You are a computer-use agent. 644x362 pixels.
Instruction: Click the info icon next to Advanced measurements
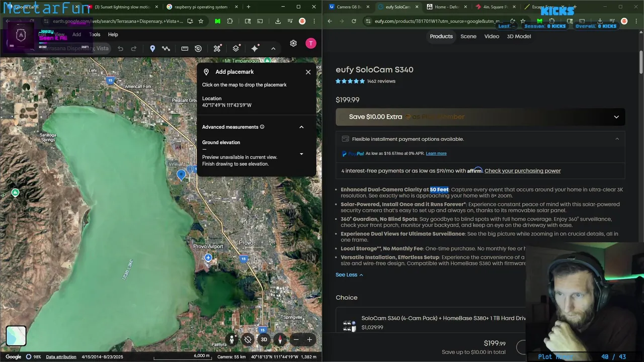tap(262, 127)
